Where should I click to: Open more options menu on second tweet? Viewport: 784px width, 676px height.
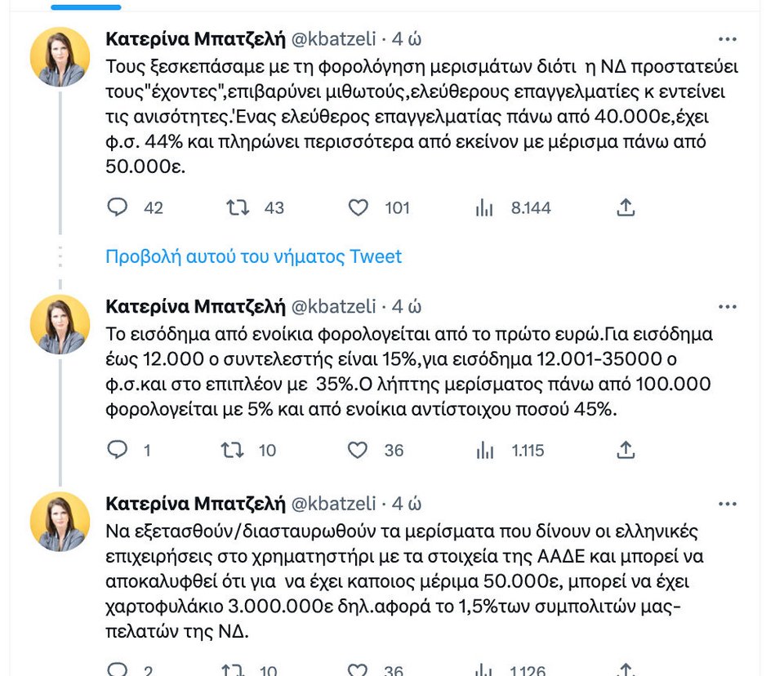point(727,307)
